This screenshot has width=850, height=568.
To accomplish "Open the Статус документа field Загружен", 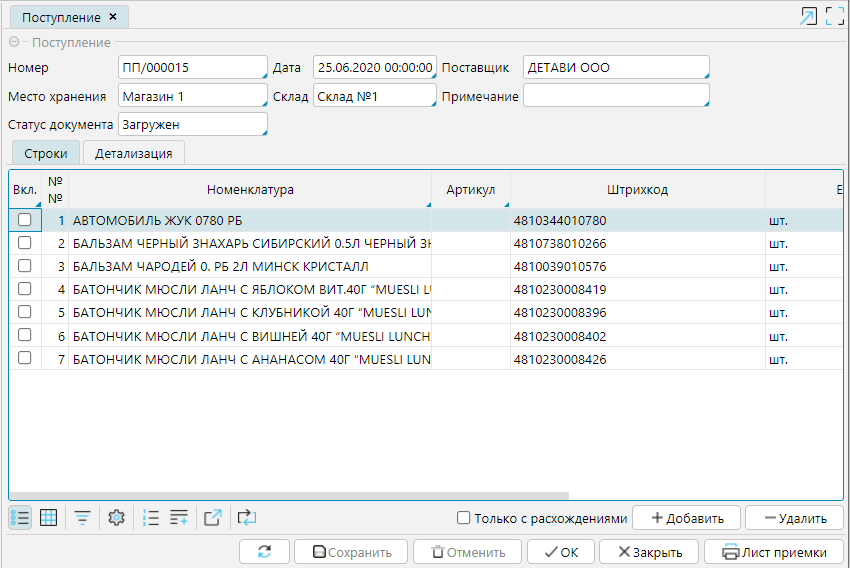I will pos(192,125).
